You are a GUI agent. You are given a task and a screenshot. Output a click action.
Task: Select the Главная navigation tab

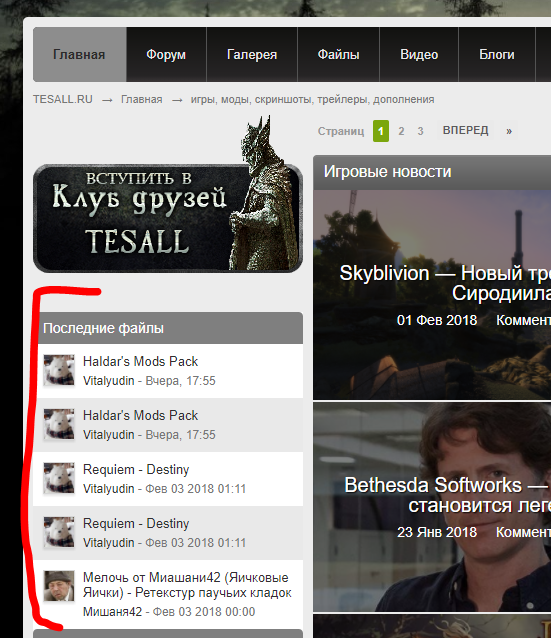point(79,55)
